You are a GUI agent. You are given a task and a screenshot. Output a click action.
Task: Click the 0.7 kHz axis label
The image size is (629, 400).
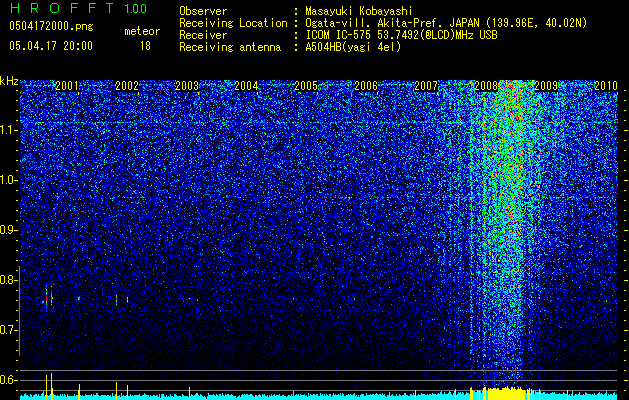pyautogui.click(x=8, y=330)
